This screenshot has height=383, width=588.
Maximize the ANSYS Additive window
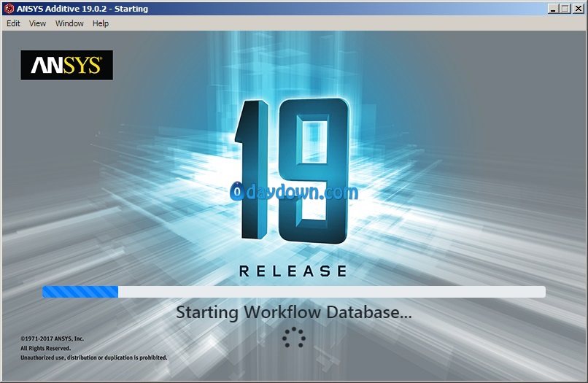coord(565,9)
